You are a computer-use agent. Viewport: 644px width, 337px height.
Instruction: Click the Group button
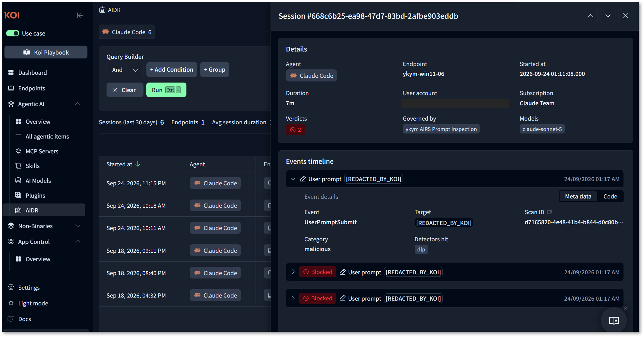pyautogui.click(x=215, y=69)
